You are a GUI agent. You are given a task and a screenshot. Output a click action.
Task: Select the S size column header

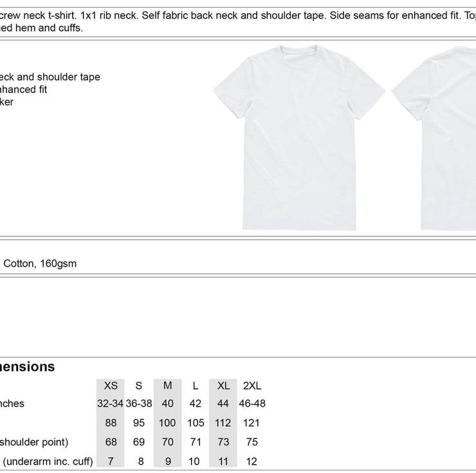[x=139, y=386]
